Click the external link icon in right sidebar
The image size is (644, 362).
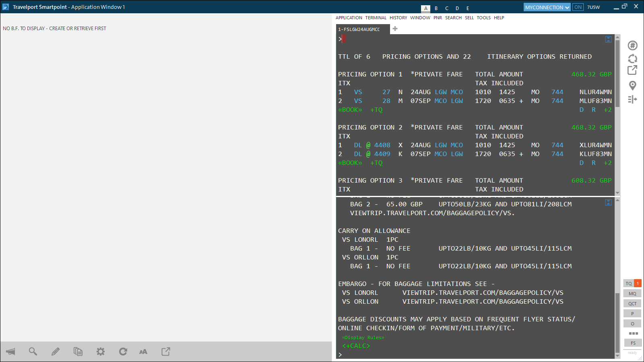pyautogui.click(x=633, y=70)
